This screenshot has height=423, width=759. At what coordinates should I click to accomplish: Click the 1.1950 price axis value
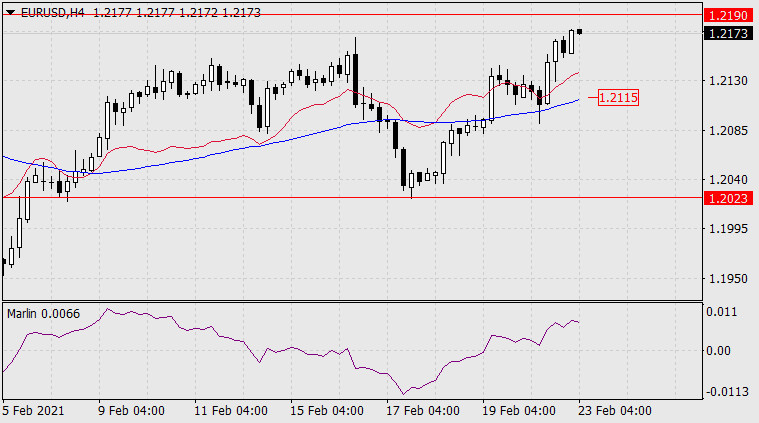(728, 279)
